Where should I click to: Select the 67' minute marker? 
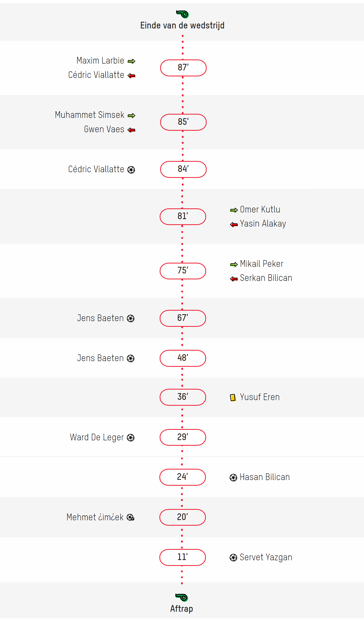click(x=183, y=318)
